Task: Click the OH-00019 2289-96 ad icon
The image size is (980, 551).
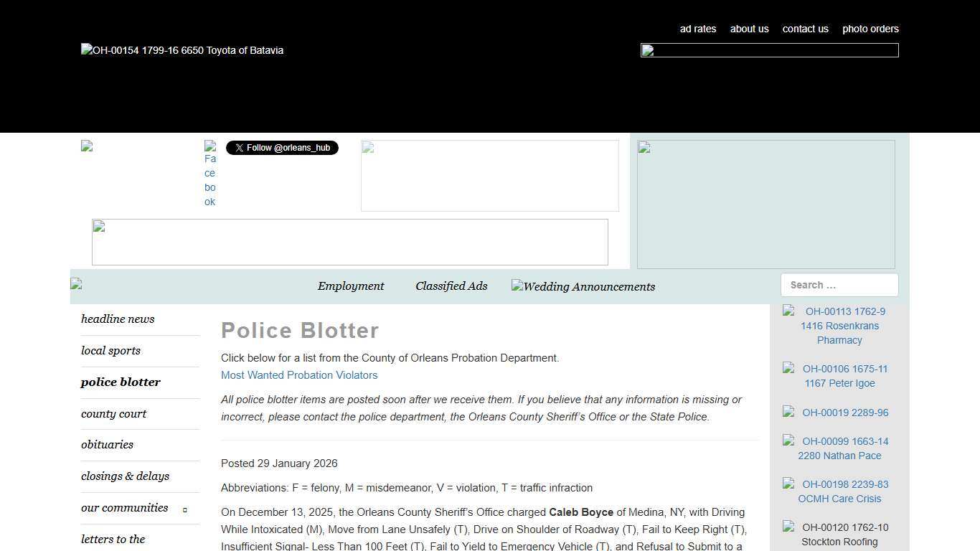Action: click(x=788, y=413)
